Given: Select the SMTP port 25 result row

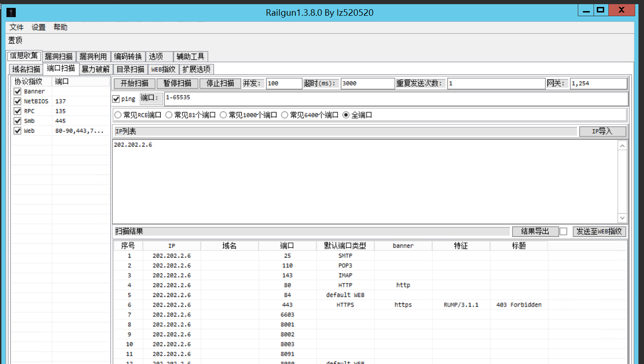Looking at the screenshot, I should [370, 256].
